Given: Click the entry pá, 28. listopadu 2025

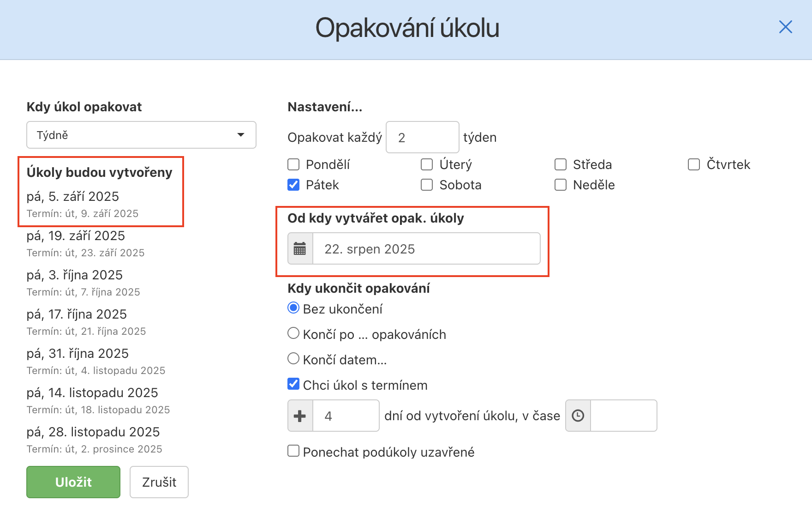Looking at the screenshot, I should 93,432.
